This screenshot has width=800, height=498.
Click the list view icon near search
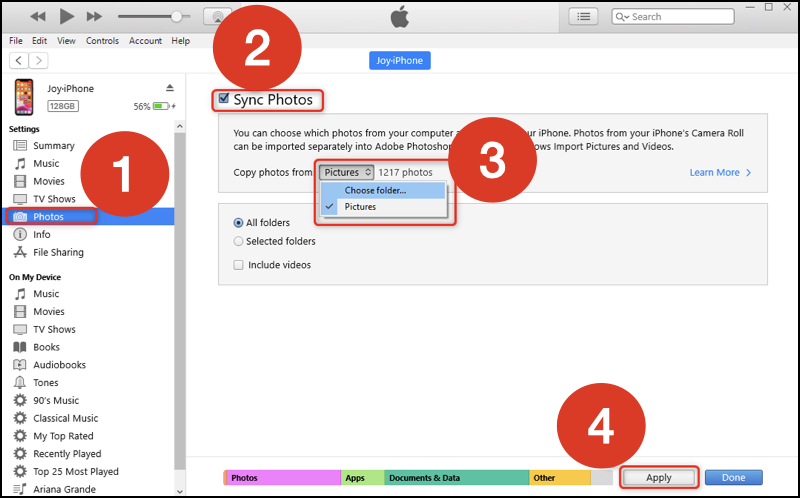(584, 16)
